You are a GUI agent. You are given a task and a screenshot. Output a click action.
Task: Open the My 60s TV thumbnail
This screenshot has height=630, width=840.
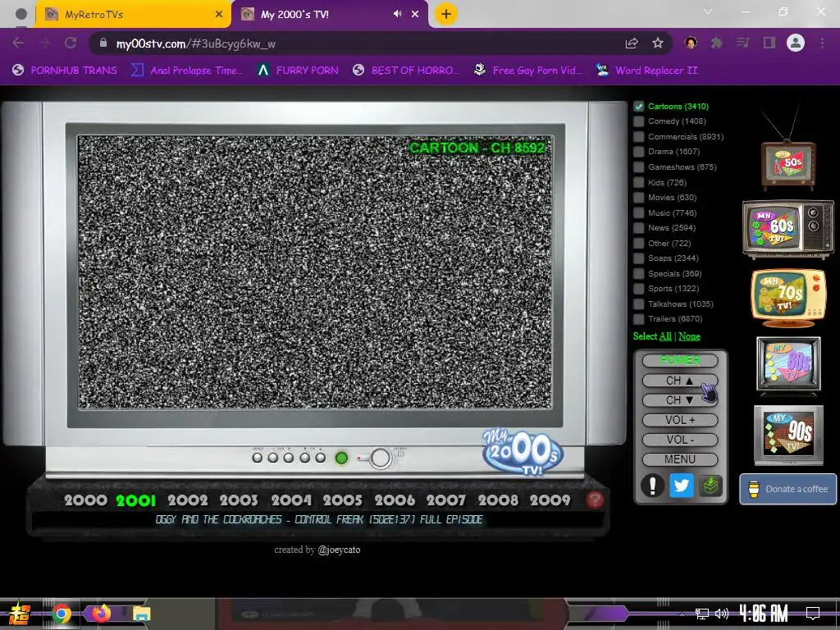tap(788, 229)
